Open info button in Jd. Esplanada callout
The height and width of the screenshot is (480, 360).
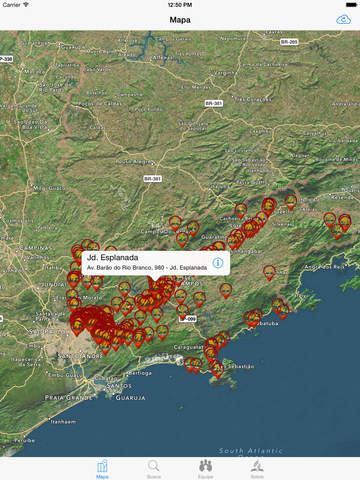click(218, 263)
